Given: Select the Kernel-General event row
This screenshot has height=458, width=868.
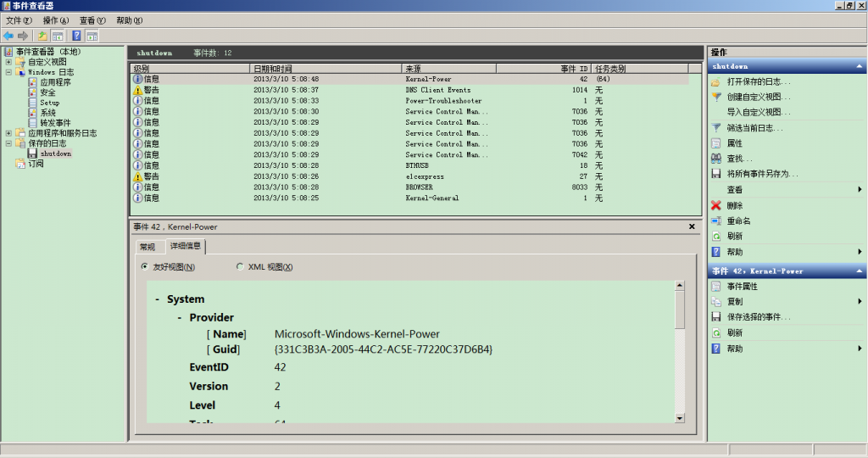Looking at the screenshot, I should (409, 198).
